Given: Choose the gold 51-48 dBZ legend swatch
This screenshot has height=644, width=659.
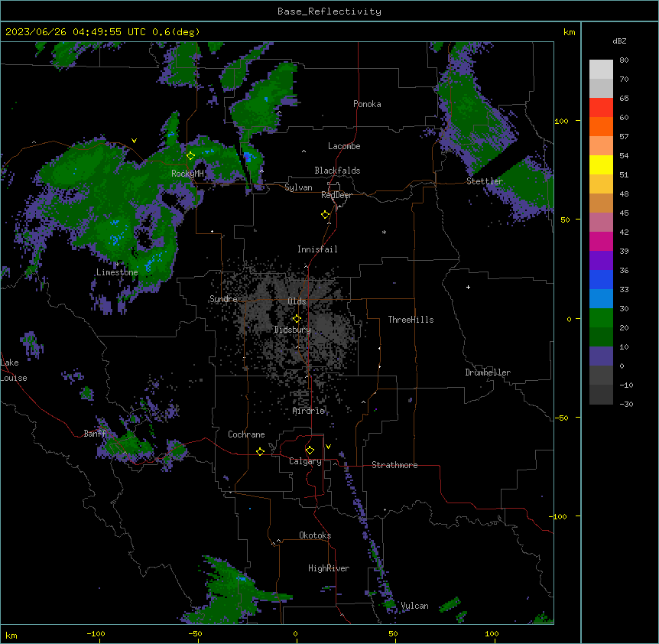Looking at the screenshot, I should coord(601,184).
